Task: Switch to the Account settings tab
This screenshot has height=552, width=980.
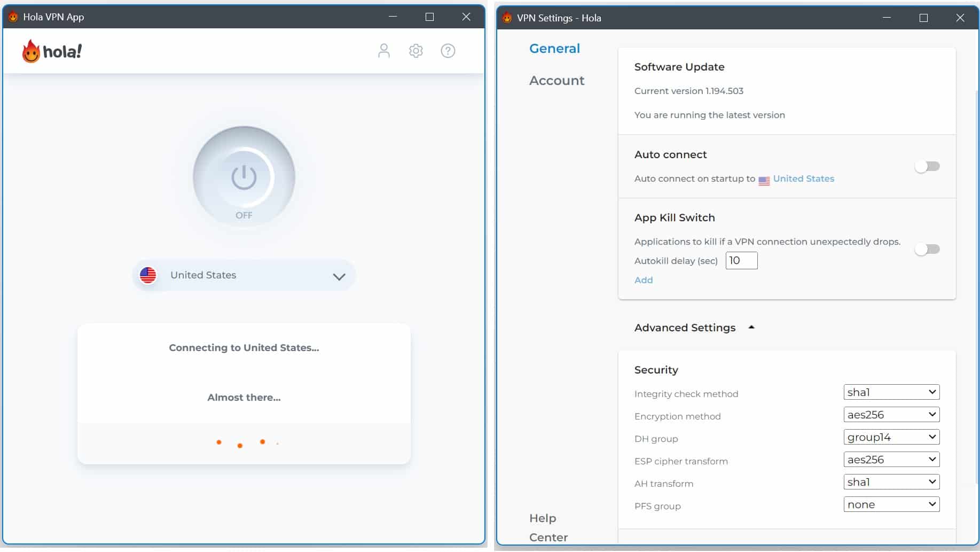Action: pos(556,81)
